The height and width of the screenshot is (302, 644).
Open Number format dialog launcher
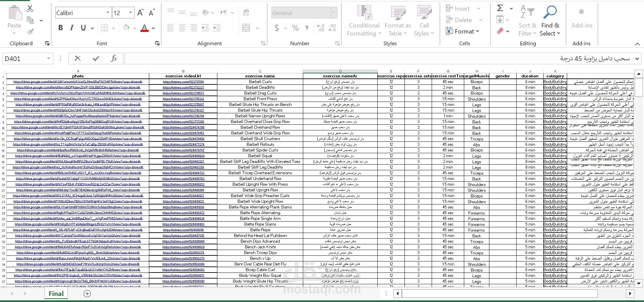[x=337, y=44]
